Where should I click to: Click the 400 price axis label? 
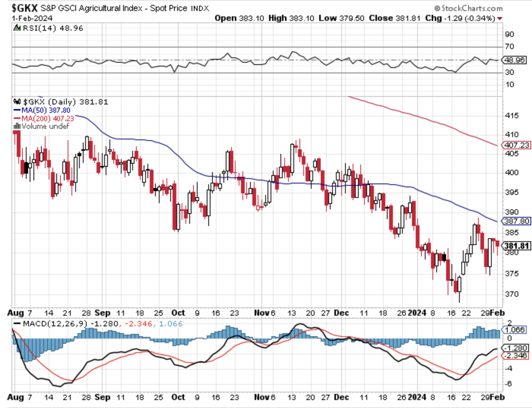pyautogui.click(x=512, y=172)
